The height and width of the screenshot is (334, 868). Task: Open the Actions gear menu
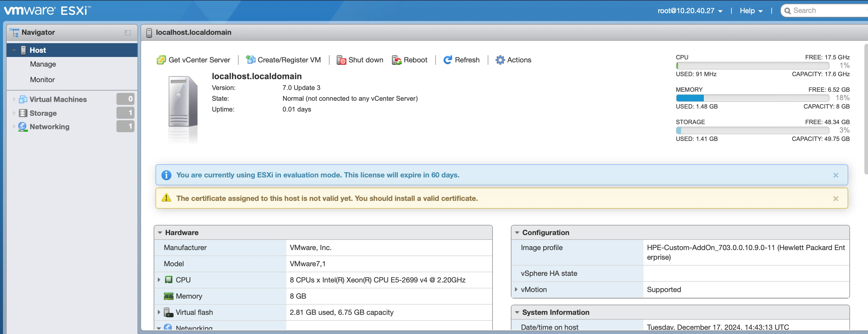(x=502, y=60)
